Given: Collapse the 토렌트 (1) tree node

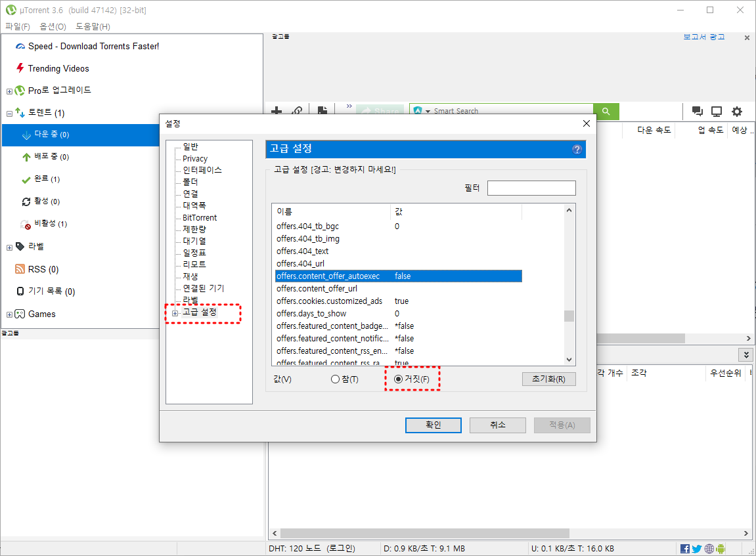Looking at the screenshot, I should (9, 114).
